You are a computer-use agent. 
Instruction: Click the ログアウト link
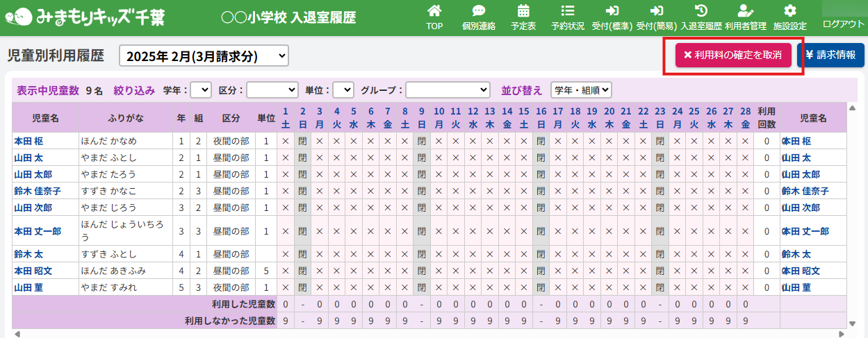[x=843, y=24]
